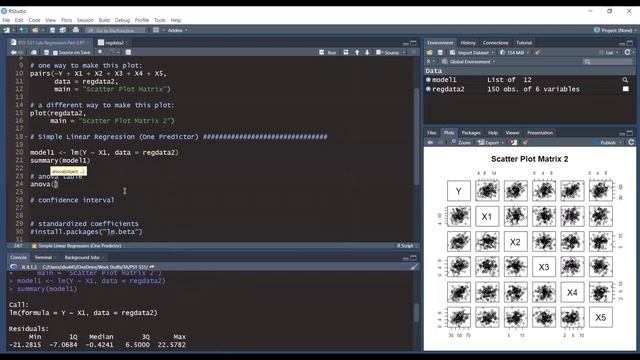Viewport: 640px width, 360px height.
Task: Open memory usage 154 MiB dropdown
Action: [514, 52]
